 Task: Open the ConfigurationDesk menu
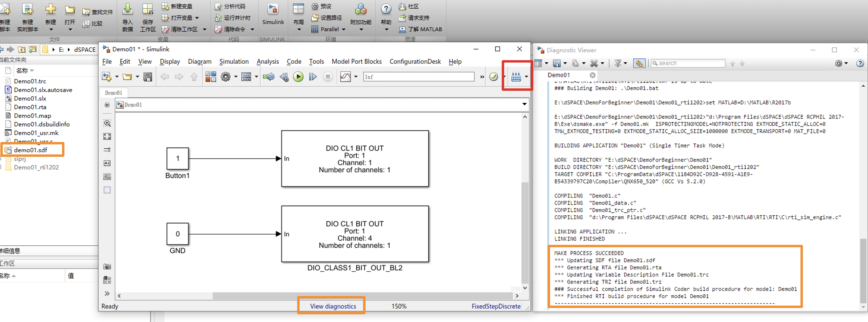415,61
